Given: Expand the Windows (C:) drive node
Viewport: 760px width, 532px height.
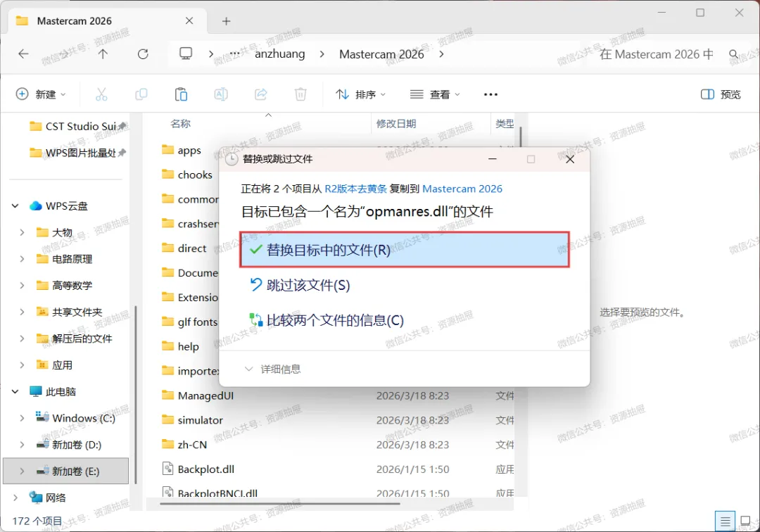Looking at the screenshot, I should point(22,418).
